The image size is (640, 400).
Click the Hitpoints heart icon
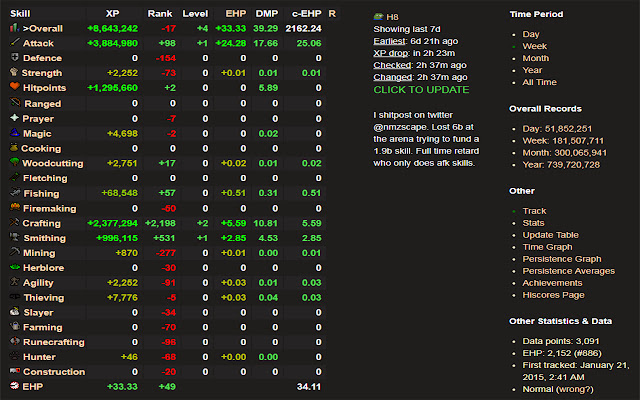click(13, 88)
